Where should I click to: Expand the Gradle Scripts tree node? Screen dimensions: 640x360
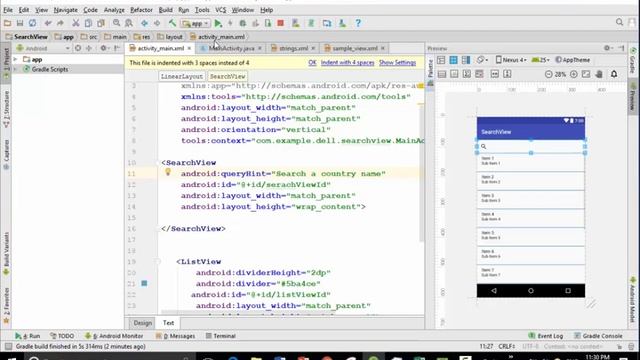tap(16, 69)
